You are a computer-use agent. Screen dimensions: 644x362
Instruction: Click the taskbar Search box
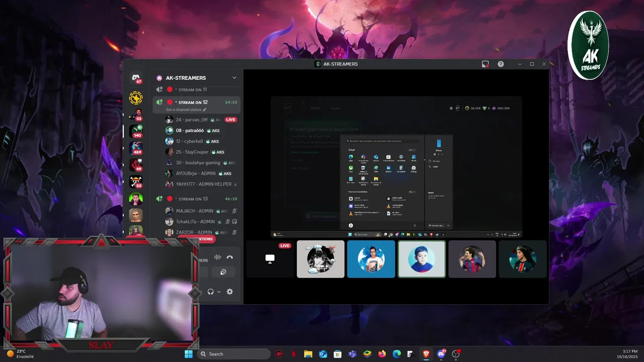233,354
